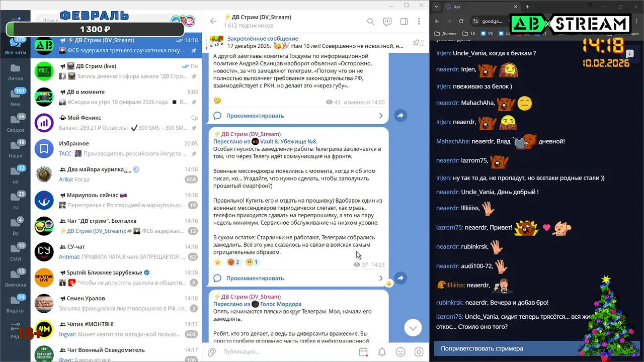Reload the goodgame chat page
This screenshot has height=362, width=644.
click(461, 21)
